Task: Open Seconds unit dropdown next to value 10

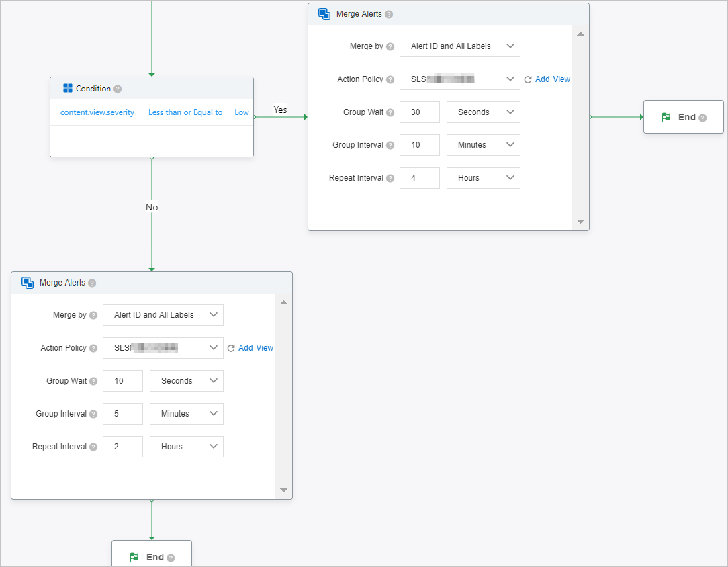Action: pos(187,382)
